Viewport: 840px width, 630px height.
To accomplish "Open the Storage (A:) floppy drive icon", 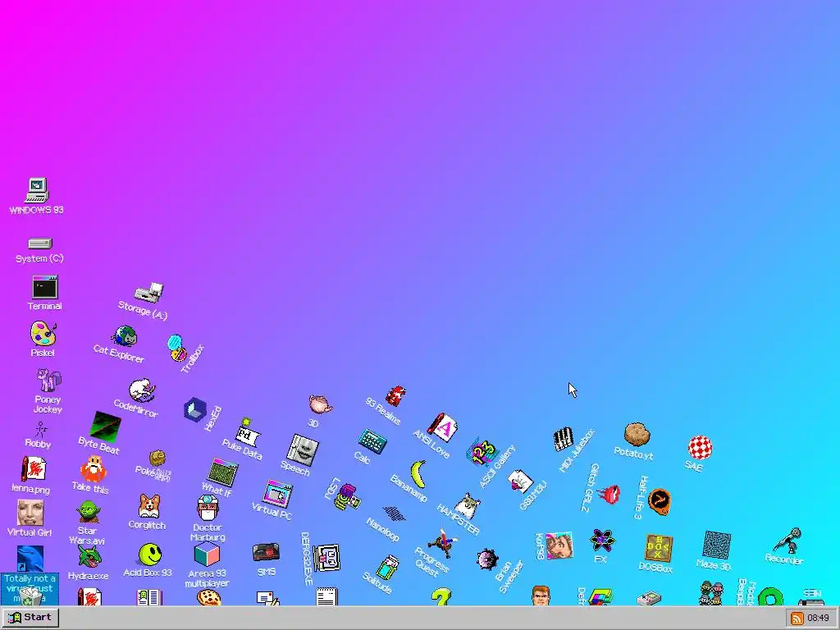I will click(149, 293).
